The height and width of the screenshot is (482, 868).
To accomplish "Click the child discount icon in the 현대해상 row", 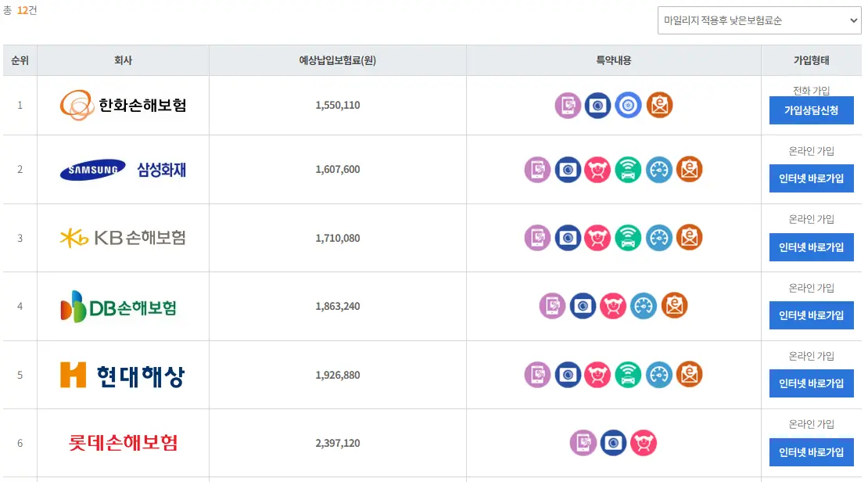I will (597, 375).
